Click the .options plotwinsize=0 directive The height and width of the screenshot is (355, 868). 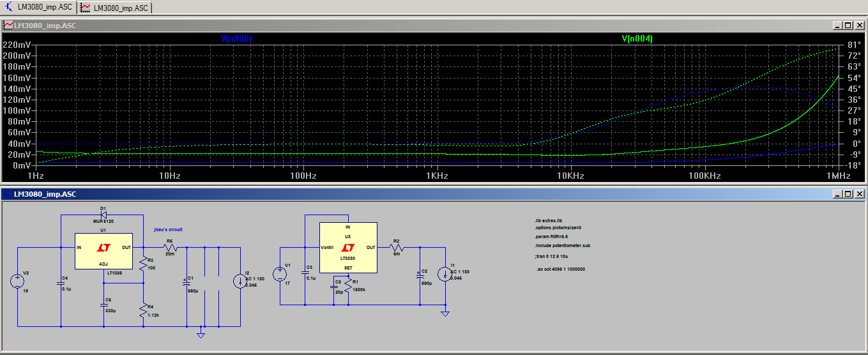point(558,228)
